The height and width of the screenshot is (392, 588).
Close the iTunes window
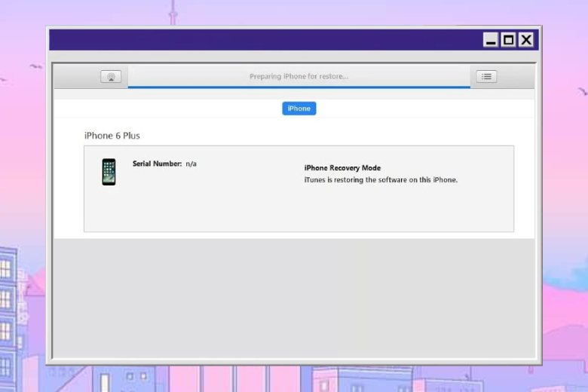pyautogui.click(x=526, y=40)
